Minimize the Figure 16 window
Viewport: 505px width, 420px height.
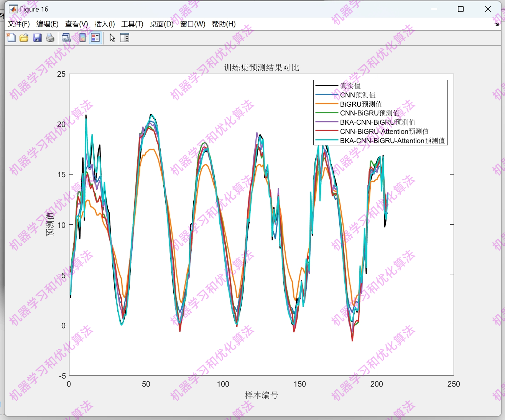434,9
